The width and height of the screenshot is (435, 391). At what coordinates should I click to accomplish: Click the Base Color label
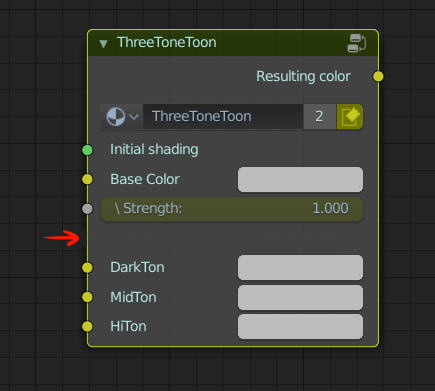[x=145, y=179]
